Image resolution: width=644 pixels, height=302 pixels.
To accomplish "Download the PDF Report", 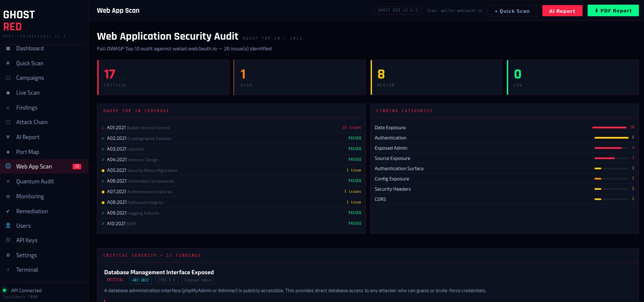I will [613, 11].
